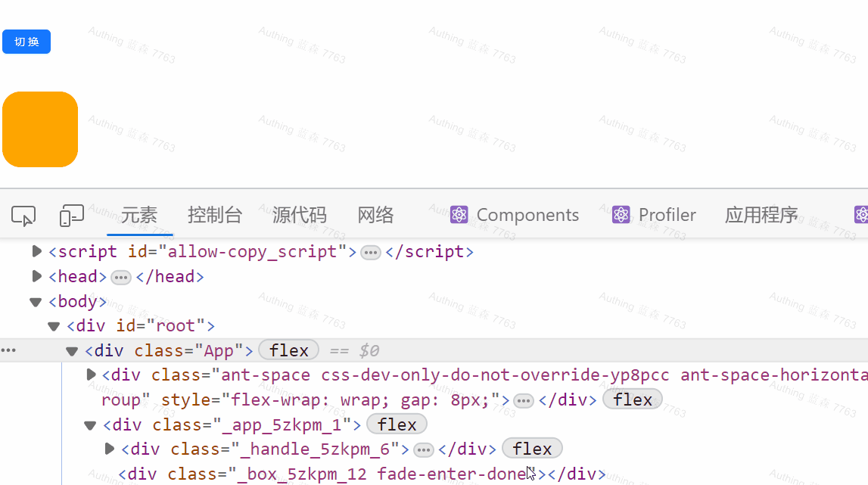Expand the _handle_5zkpm_6 div node
This screenshot has height=485, width=868.
[110, 449]
